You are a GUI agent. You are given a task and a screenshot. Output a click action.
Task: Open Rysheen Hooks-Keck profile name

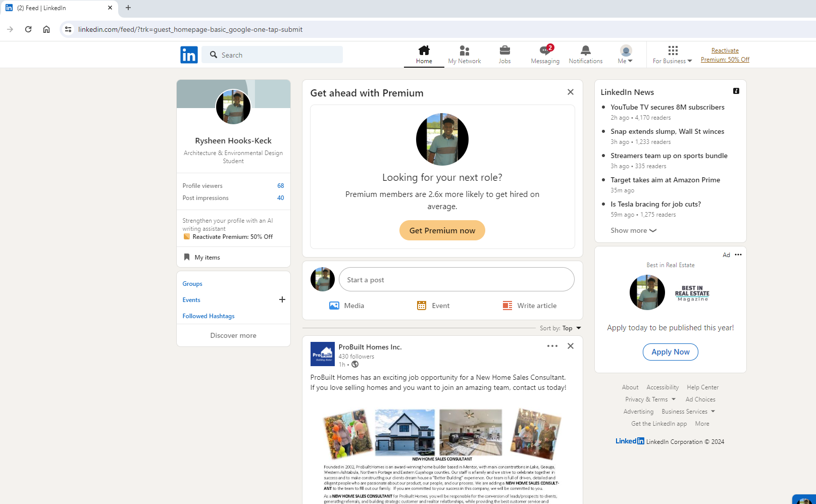click(x=233, y=140)
